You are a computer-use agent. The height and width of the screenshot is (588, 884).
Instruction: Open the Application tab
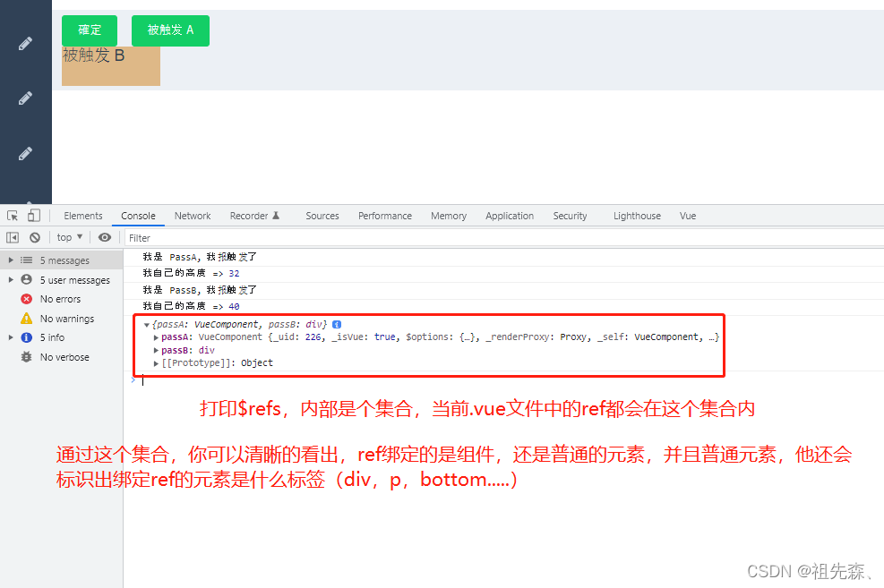[509, 216]
